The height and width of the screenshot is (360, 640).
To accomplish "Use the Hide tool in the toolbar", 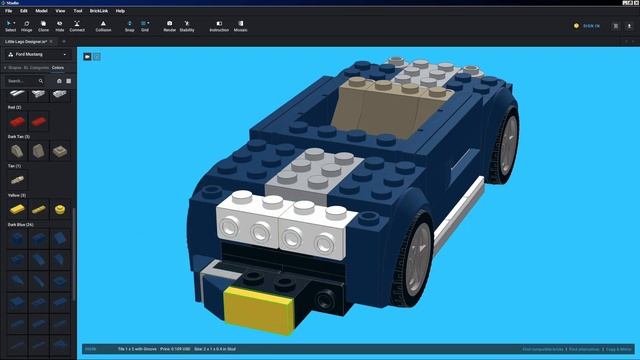I will point(60,26).
